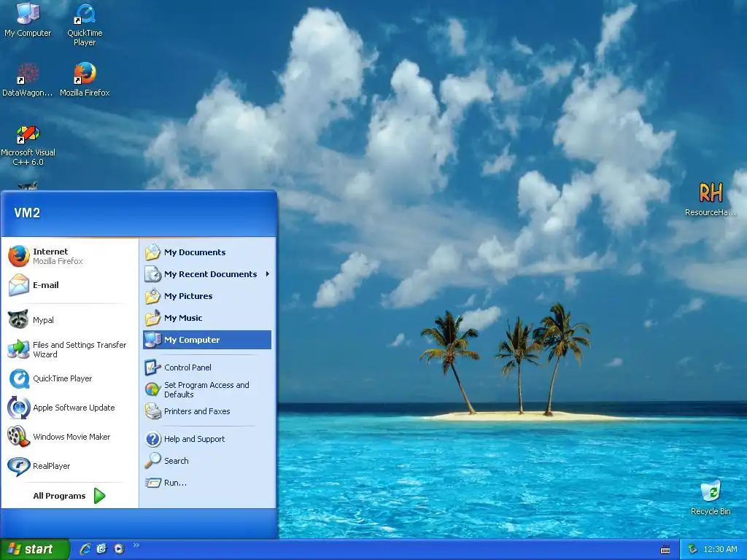Open Microsoft Visual C++ 6.0 shortcut
Image resolution: width=747 pixels, height=560 pixels.
(28, 145)
